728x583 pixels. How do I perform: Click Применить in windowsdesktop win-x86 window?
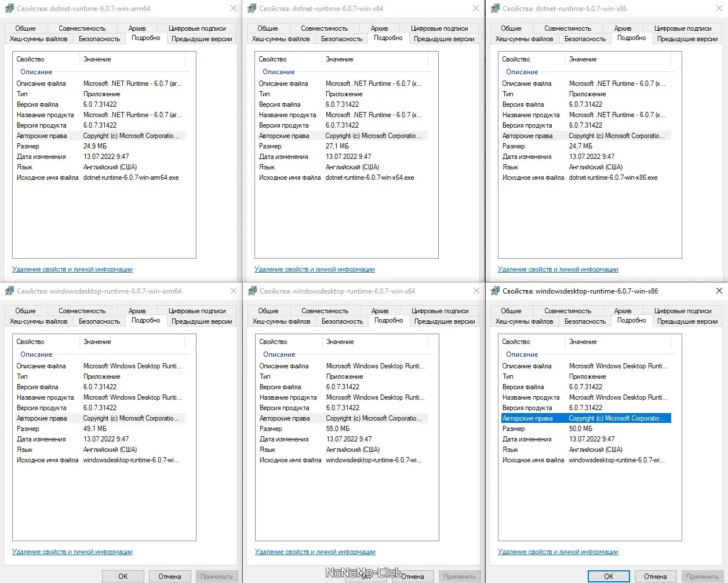click(x=702, y=577)
